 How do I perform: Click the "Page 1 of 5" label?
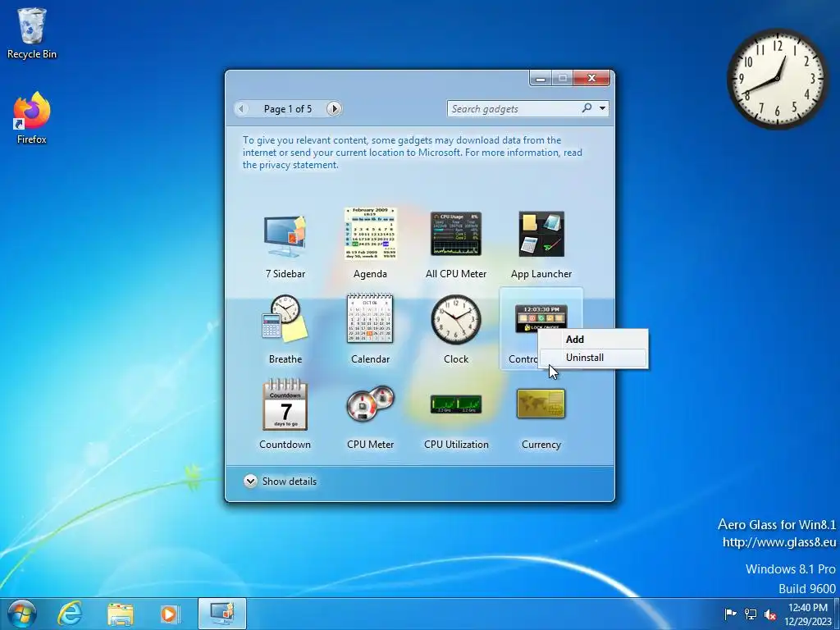pyautogui.click(x=288, y=109)
